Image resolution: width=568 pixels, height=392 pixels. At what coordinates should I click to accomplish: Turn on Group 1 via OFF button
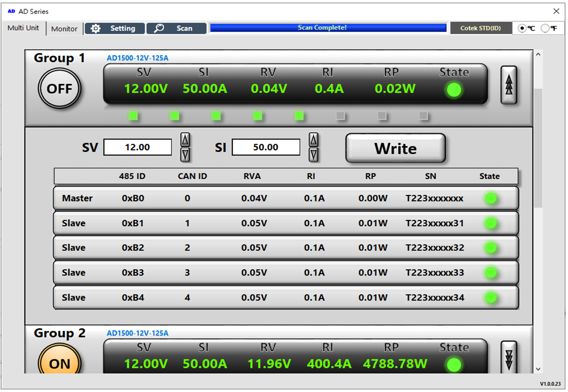tap(60, 88)
